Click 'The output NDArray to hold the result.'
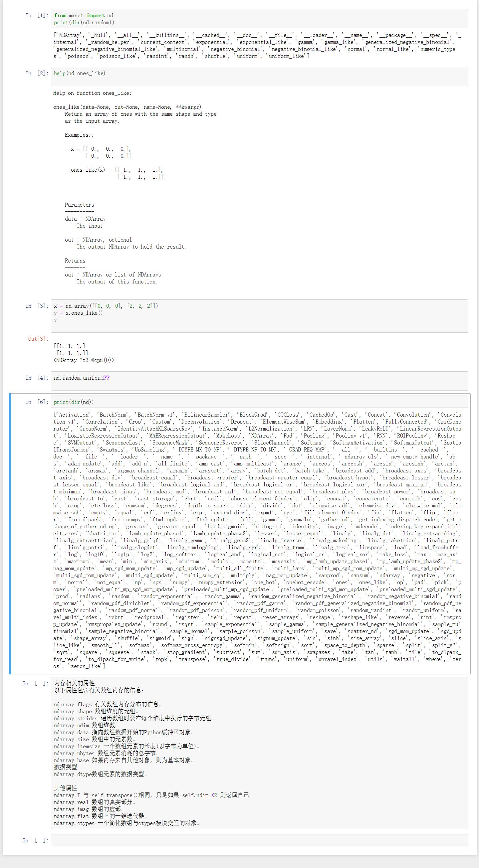479x868 pixels. pos(131,247)
